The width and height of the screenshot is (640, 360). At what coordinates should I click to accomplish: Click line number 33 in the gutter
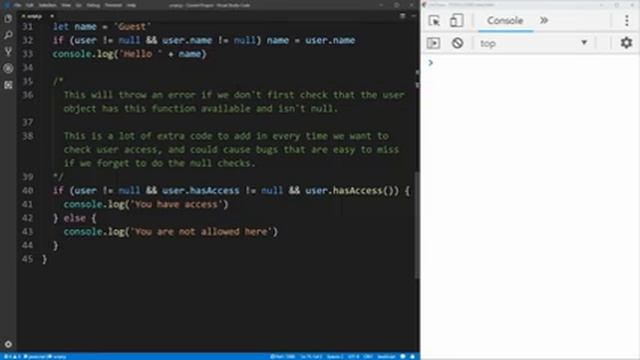point(28,54)
